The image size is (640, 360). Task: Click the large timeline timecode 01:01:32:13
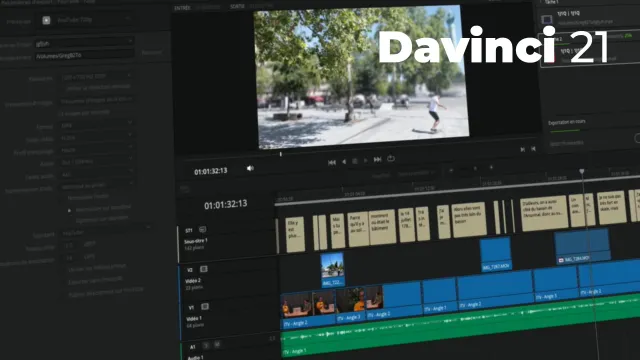point(226,204)
